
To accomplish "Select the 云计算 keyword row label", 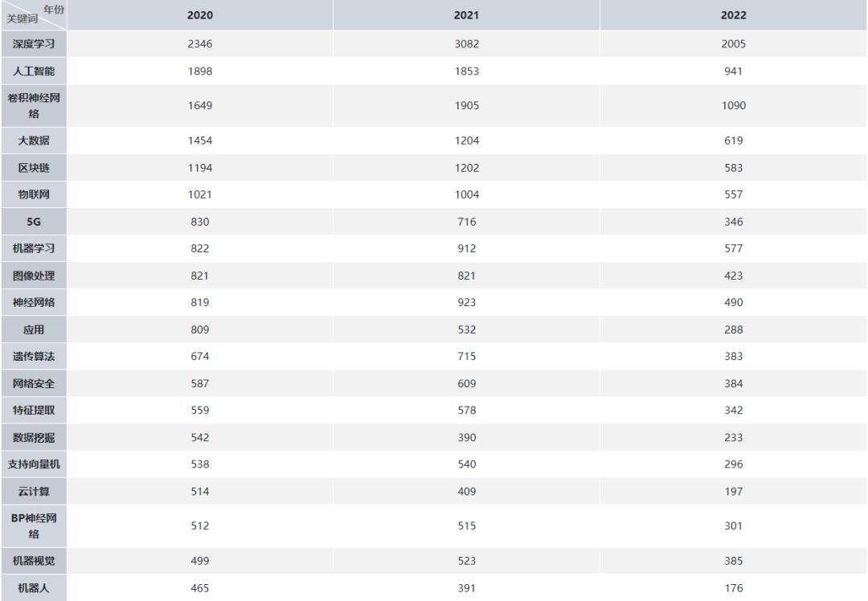I will pos(34,491).
